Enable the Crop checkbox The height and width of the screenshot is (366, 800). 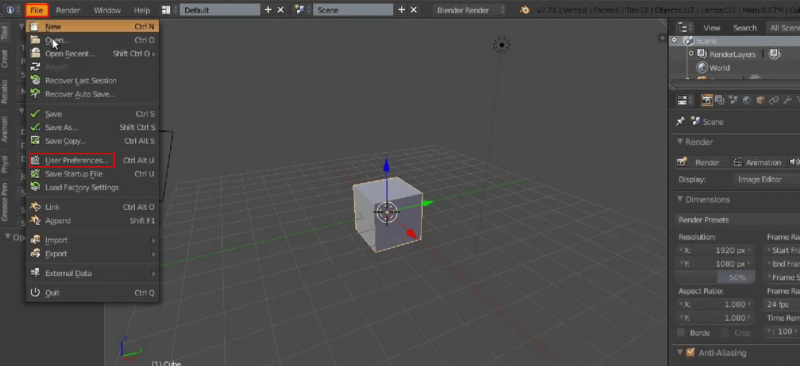[724, 332]
